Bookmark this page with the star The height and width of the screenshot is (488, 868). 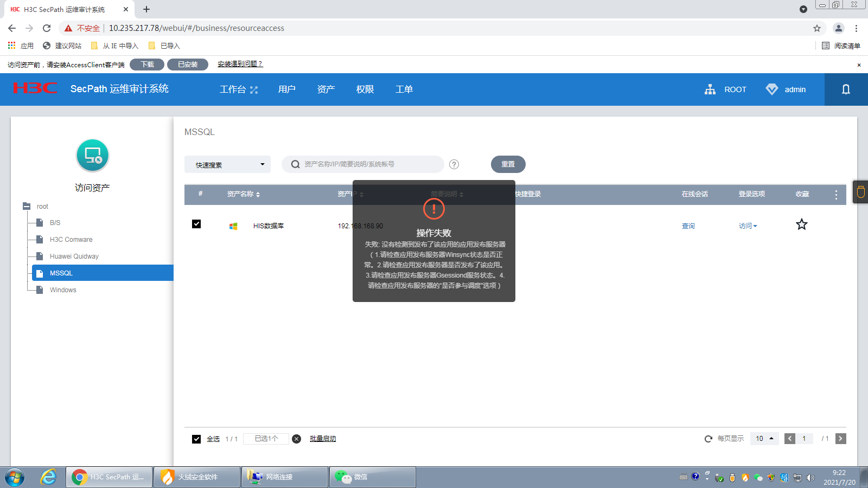click(817, 28)
